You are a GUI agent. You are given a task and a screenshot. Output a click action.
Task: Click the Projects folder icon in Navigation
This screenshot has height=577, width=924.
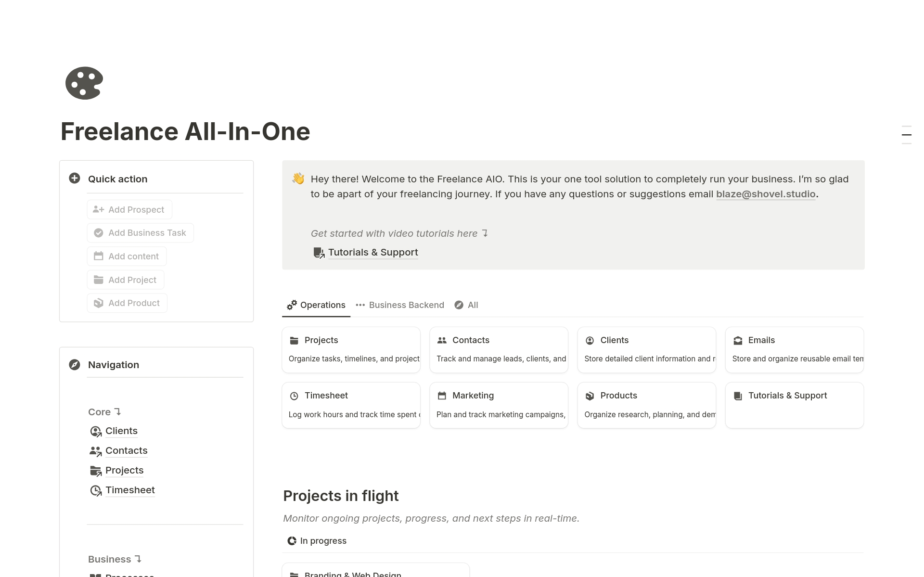pos(96,471)
